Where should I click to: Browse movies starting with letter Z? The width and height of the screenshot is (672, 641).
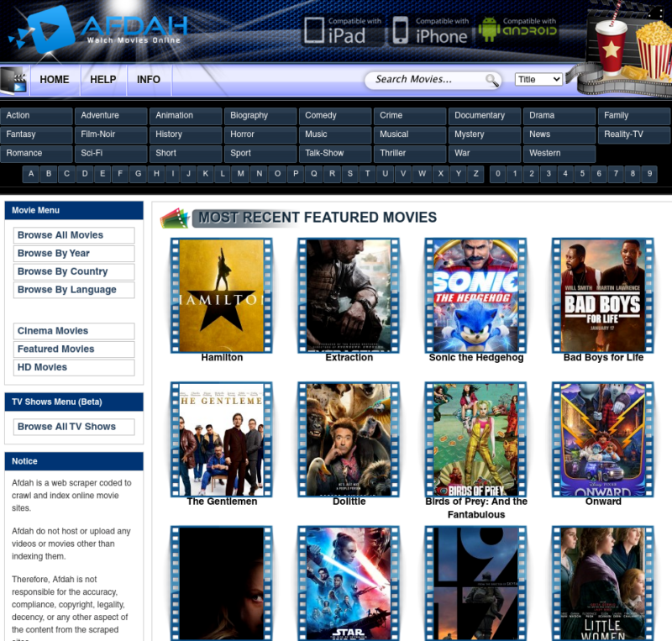(475, 174)
